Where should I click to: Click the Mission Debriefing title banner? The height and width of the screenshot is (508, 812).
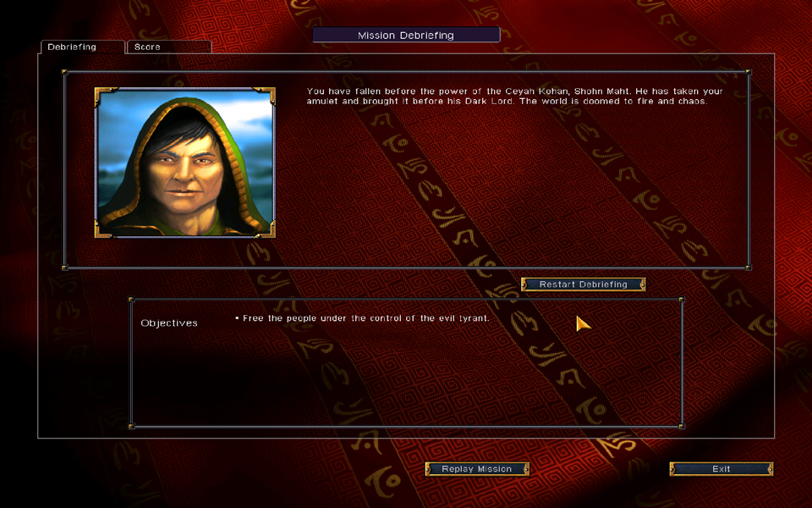406,35
